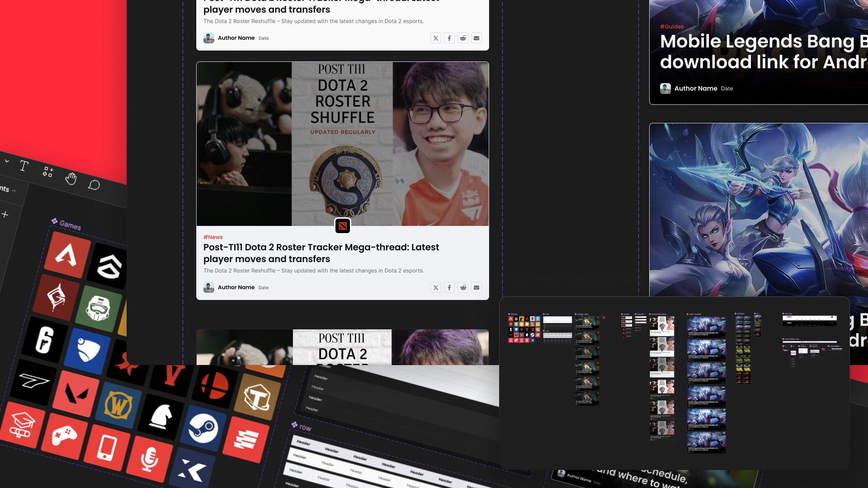
Task: Click Author Name in the topmost card
Action: click(x=236, y=38)
